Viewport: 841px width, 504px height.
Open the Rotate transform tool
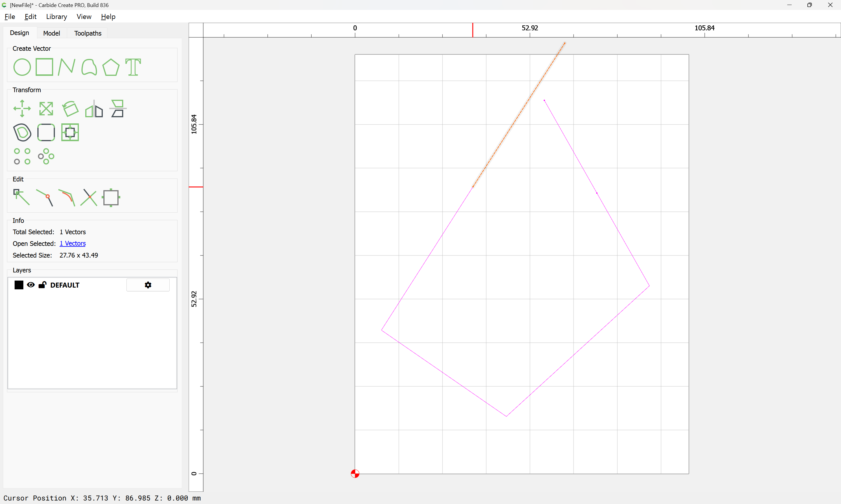[70, 109]
